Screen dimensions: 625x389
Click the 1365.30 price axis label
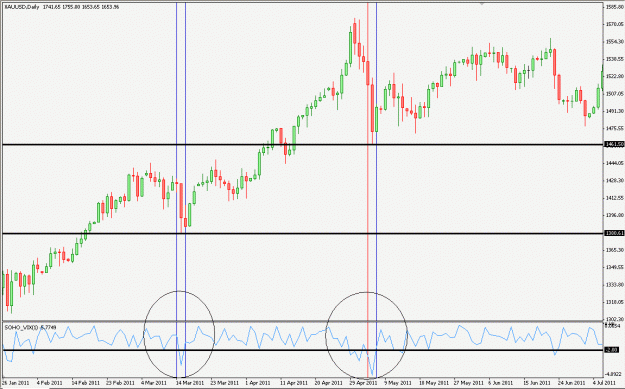[615, 250]
